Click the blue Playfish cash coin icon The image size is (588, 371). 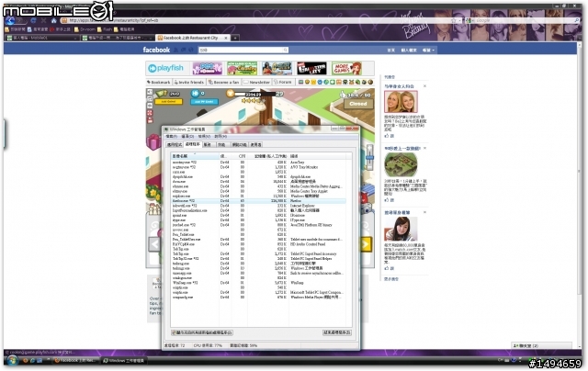[195, 93]
